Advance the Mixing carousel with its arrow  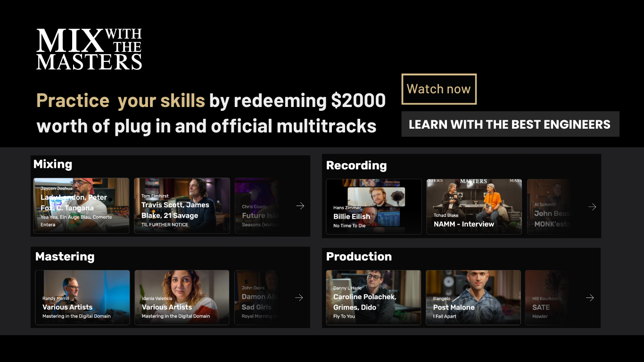coord(300,206)
